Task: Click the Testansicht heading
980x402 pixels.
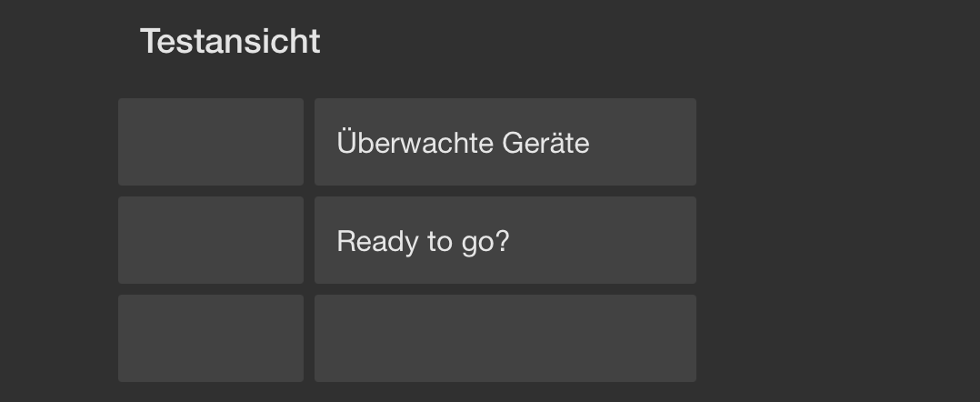Action: click(x=230, y=42)
